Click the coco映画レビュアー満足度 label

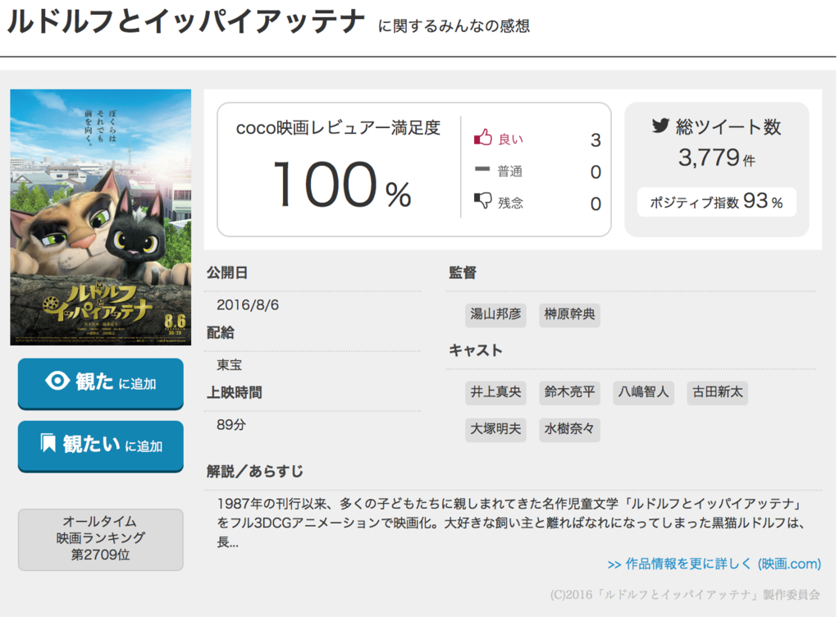point(338,128)
